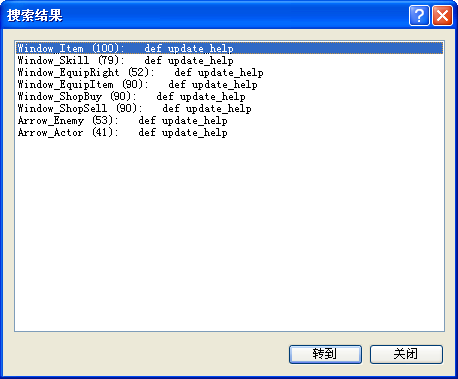This screenshot has height=379, width=458.
Task: Click the 转到 (Go to) button
Action: 325,354
